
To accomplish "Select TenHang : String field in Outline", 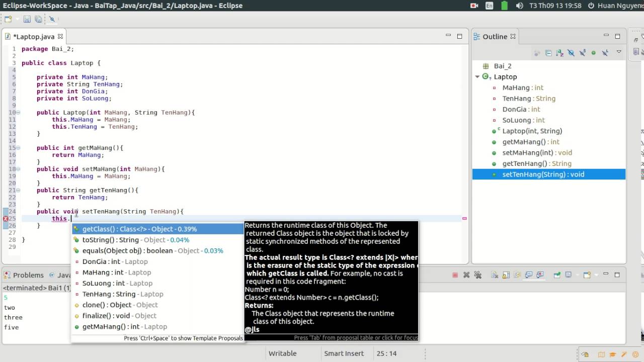I will [529, 99].
